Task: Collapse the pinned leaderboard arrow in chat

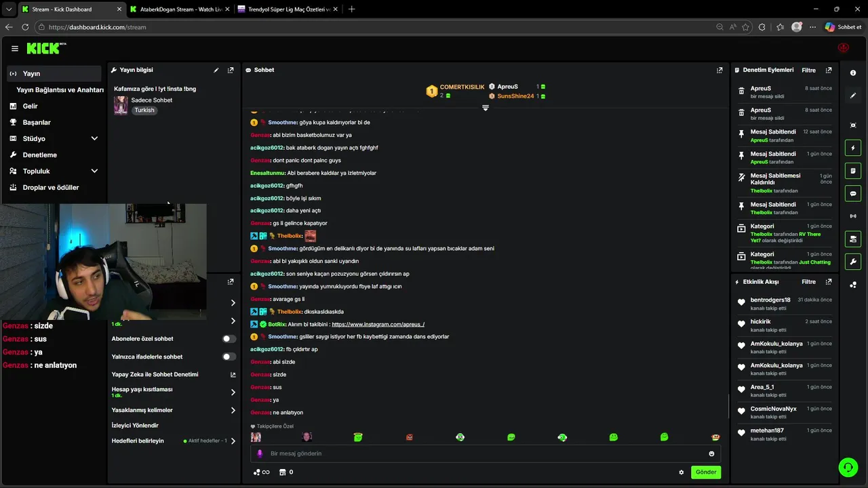Action: [486, 108]
